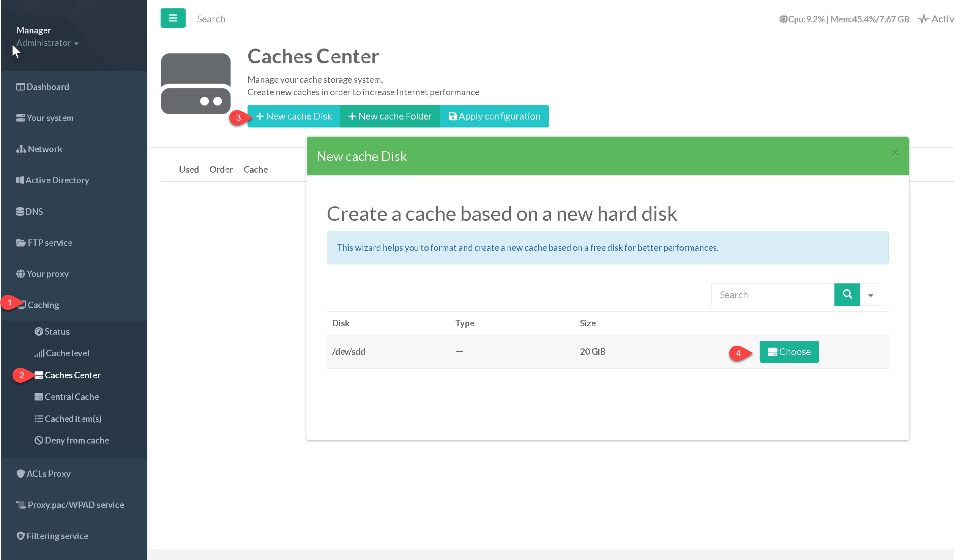
Task: Open search options dropdown arrow in dialog
Action: 870,295
